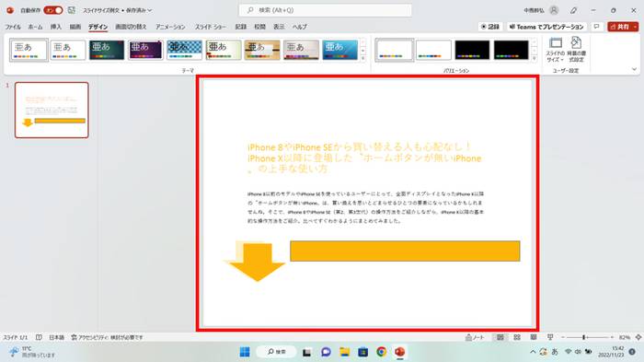Select the first black variant thumbnail
Viewport: 644px width, 362px height.
pos(472,50)
